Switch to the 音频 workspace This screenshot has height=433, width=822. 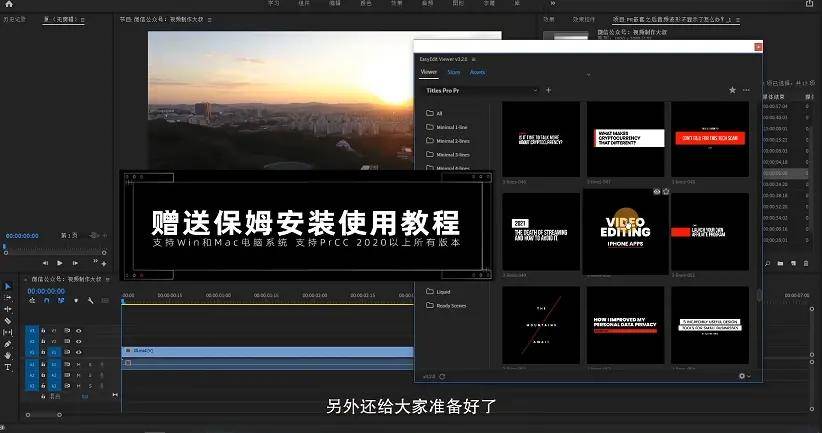coord(427,3)
